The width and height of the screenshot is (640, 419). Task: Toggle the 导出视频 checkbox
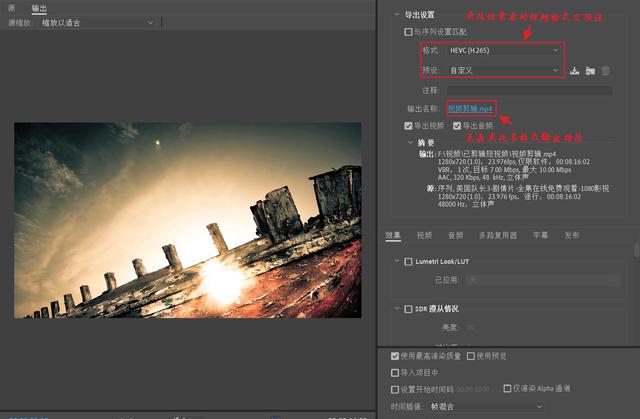(408, 125)
